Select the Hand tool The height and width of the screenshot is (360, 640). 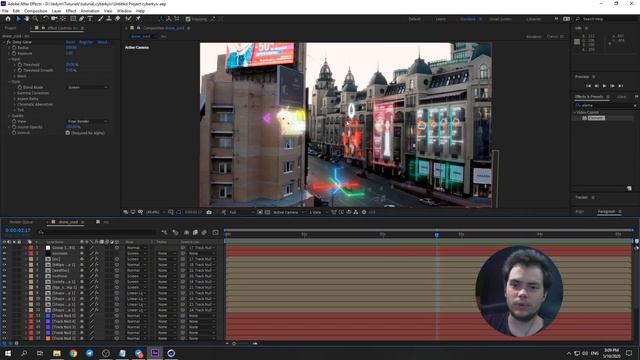(x=27, y=19)
